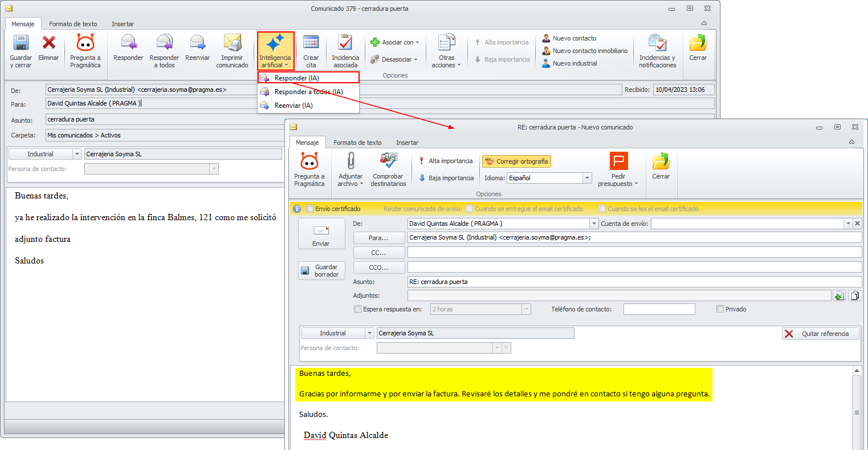Click the copy icon beside Adjuntos field
The height and width of the screenshot is (450, 868).
(855, 295)
